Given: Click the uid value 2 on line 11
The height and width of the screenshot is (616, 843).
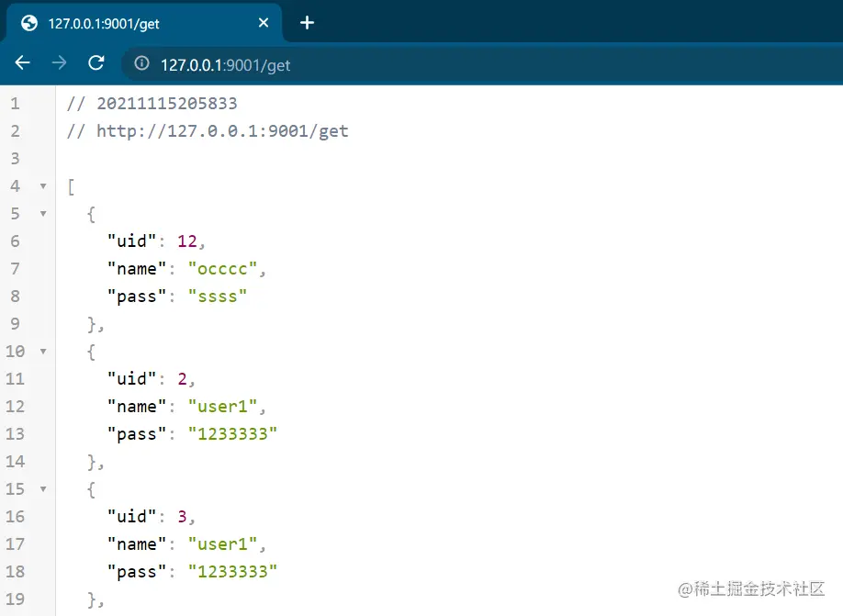Looking at the screenshot, I should click(x=182, y=379).
